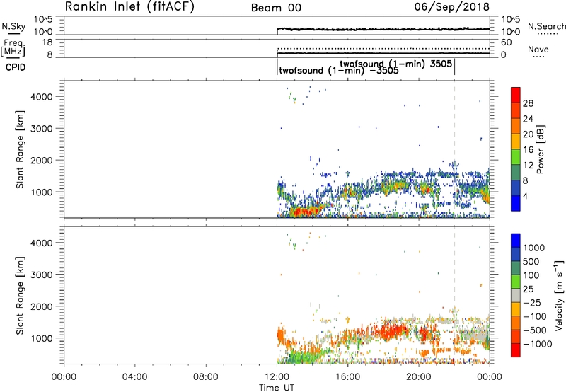
Task: Click the "Power [dB]" colorbar title
Action: click(x=541, y=149)
